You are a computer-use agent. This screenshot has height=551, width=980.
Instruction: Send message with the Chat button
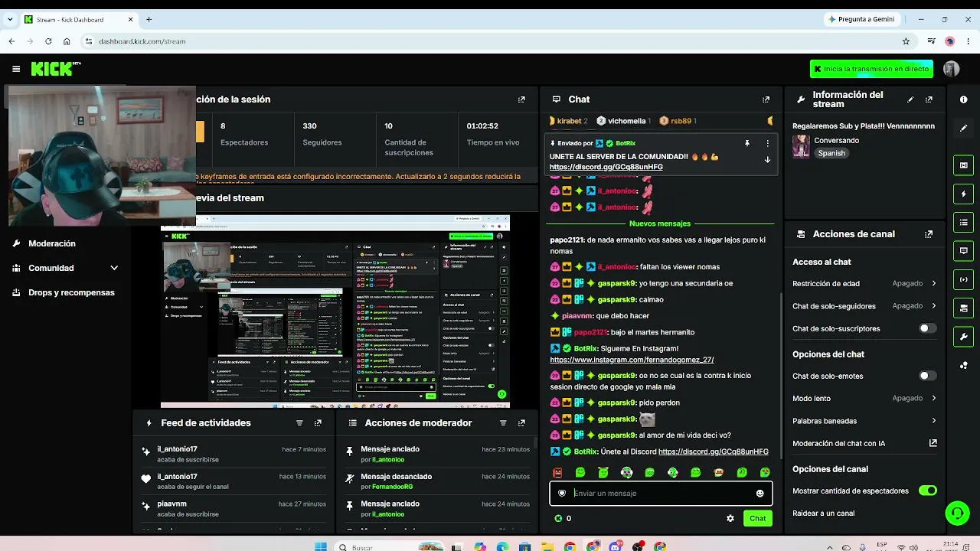[757, 518]
